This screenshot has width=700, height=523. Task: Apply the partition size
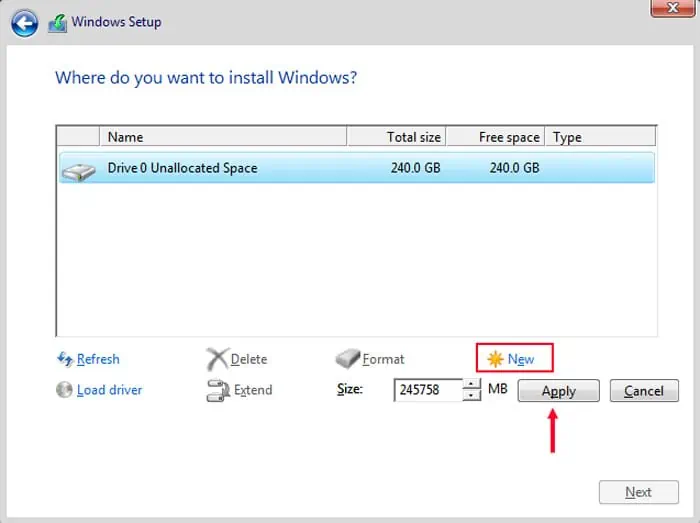558,390
